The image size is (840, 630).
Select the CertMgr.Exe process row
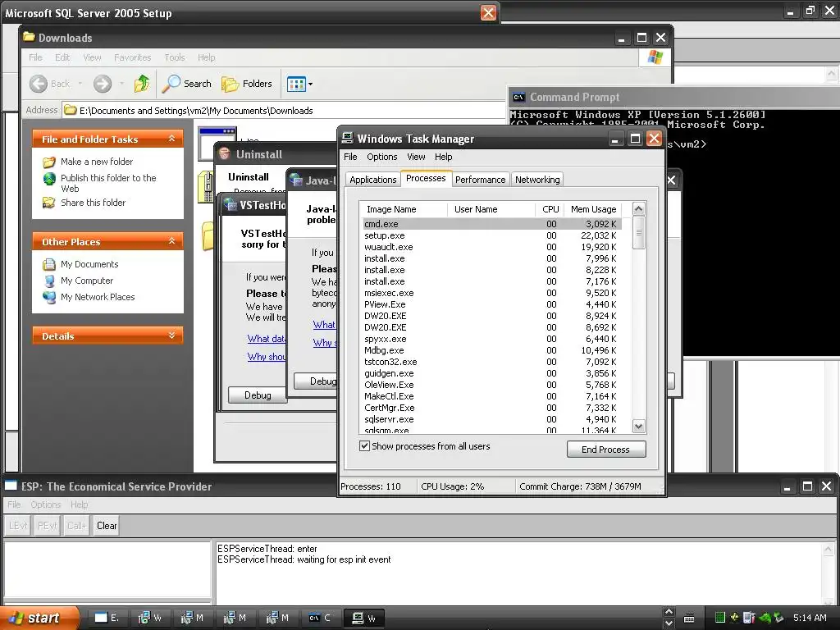click(492, 408)
